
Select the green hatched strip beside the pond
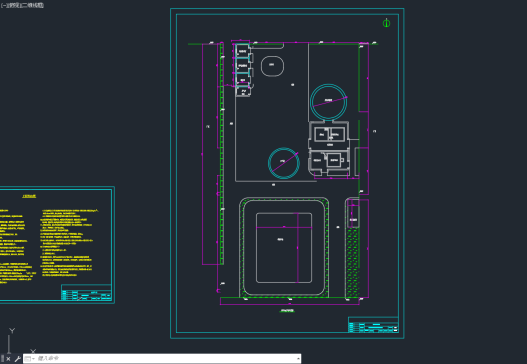click(x=352, y=263)
